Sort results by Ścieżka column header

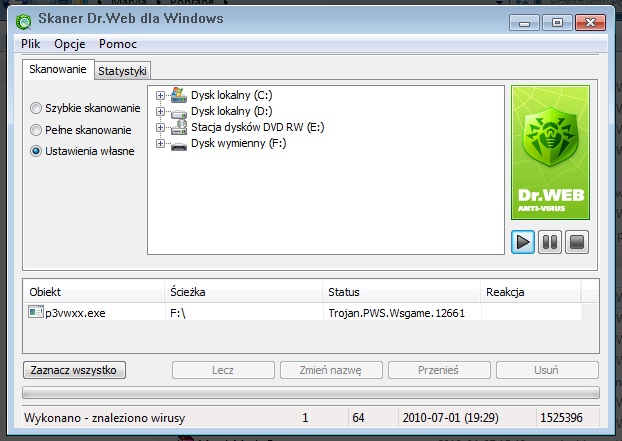click(244, 292)
